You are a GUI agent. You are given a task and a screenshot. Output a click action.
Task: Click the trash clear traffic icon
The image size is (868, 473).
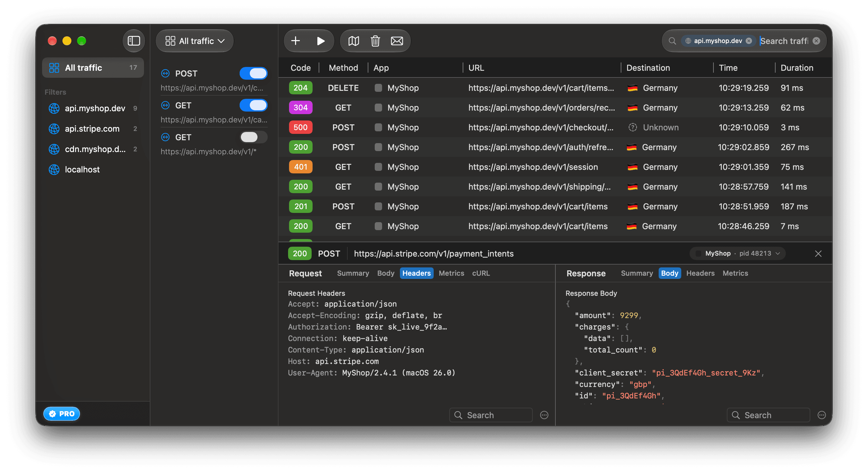[375, 41]
